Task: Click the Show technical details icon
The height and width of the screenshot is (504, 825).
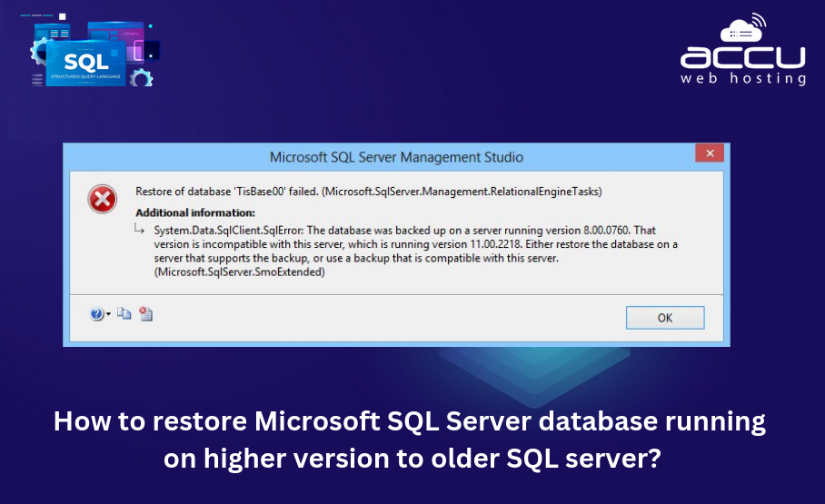Action: coord(145,314)
